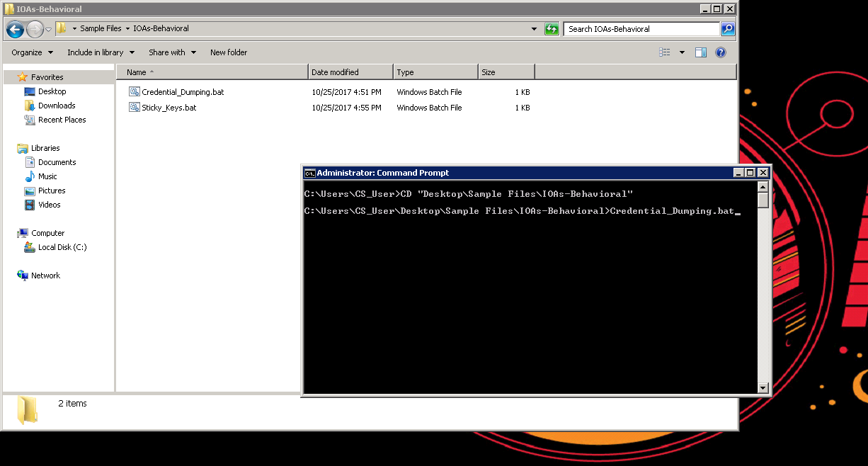Select the Sticky_Keys.bat file
868x466 pixels.
(169, 108)
